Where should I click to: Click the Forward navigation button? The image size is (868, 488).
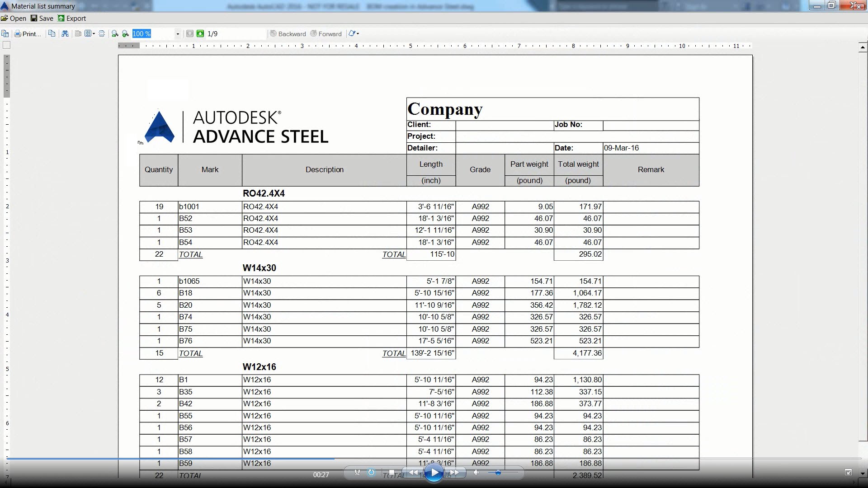(x=326, y=33)
